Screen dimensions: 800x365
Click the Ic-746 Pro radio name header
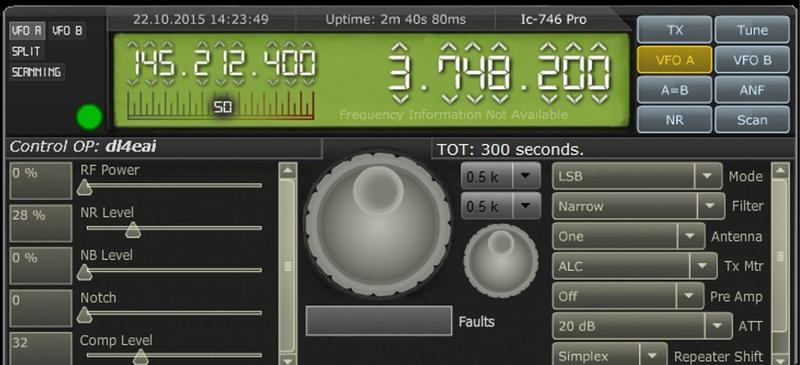pos(554,20)
